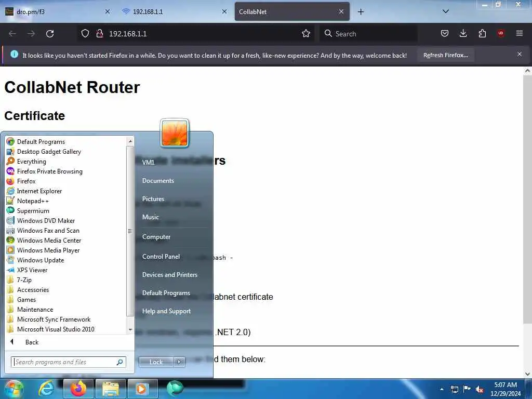Click the Start menu program list scrollbar
The image size is (532, 399).
[130, 231]
